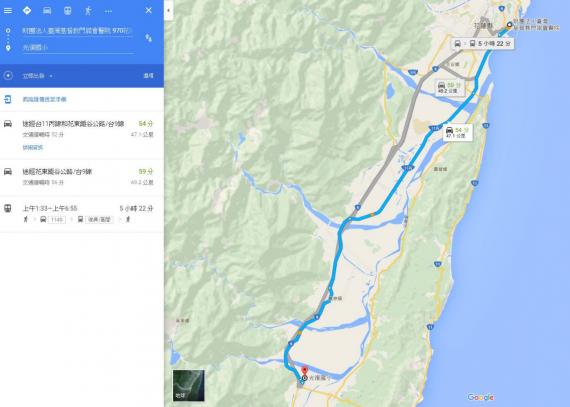570x407 pixels.
Task: Choose the walking travel mode
Action: pyautogui.click(x=88, y=11)
